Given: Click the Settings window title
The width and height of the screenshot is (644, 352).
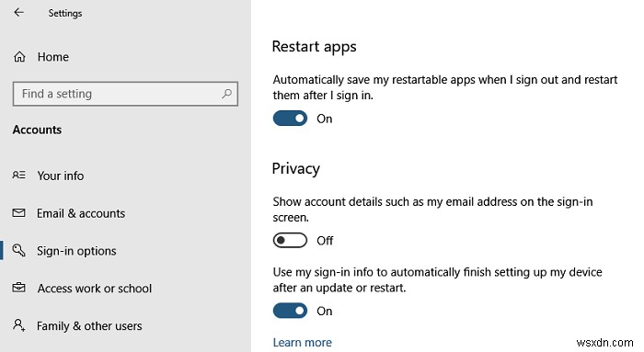Looking at the screenshot, I should tap(65, 13).
